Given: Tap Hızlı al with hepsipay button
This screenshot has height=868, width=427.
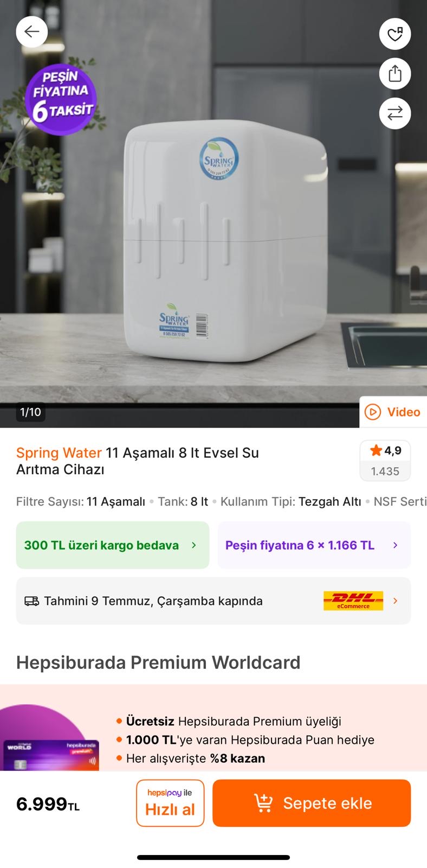Looking at the screenshot, I should coord(170,803).
